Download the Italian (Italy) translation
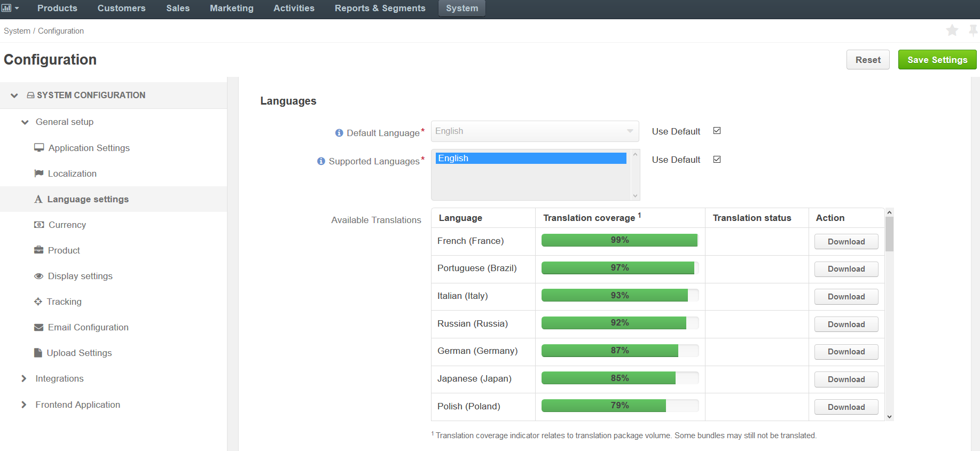Screen dimensions: 980x451 [846, 297]
